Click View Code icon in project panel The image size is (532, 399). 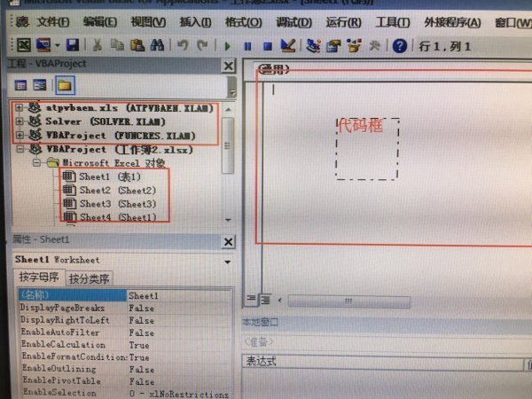[20, 85]
